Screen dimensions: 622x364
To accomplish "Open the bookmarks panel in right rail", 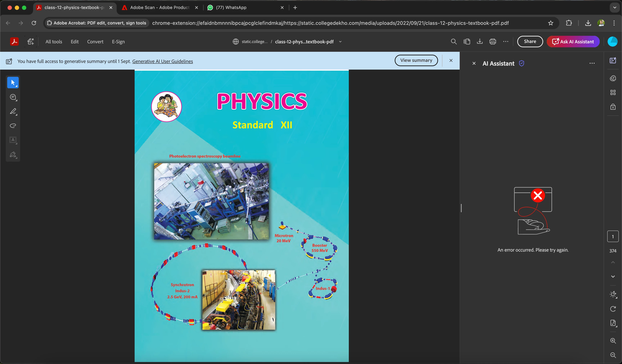I will click(x=613, y=107).
